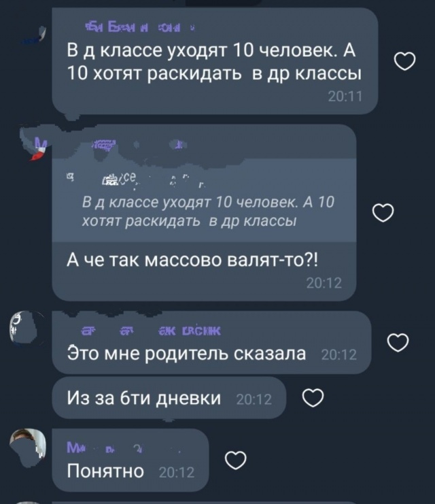
Task: Open avatar beside 'Это мне родитель сказала'
Action: (x=27, y=328)
